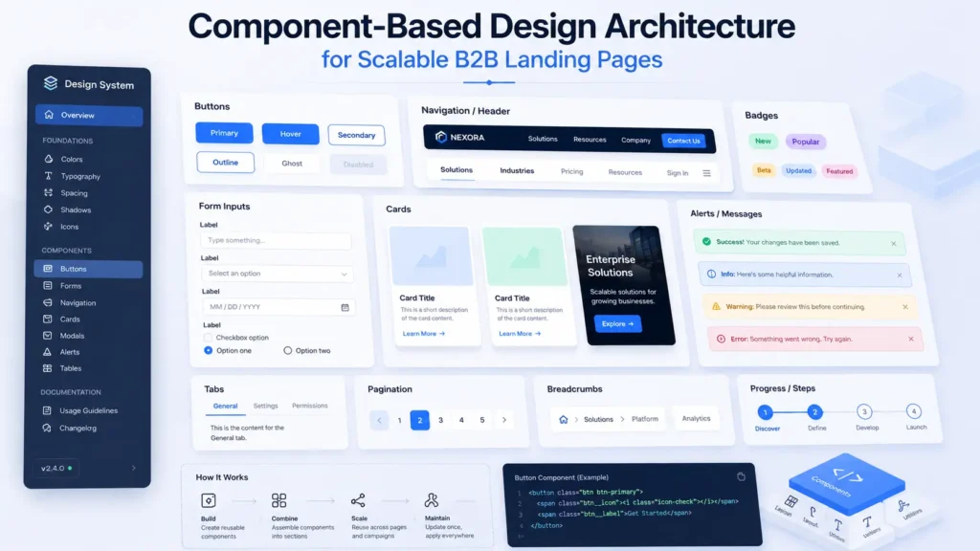The height and width of the screenshot is (551, 980).
Task: Click the Nexora logo icon in header
Action: click(440, 137)
